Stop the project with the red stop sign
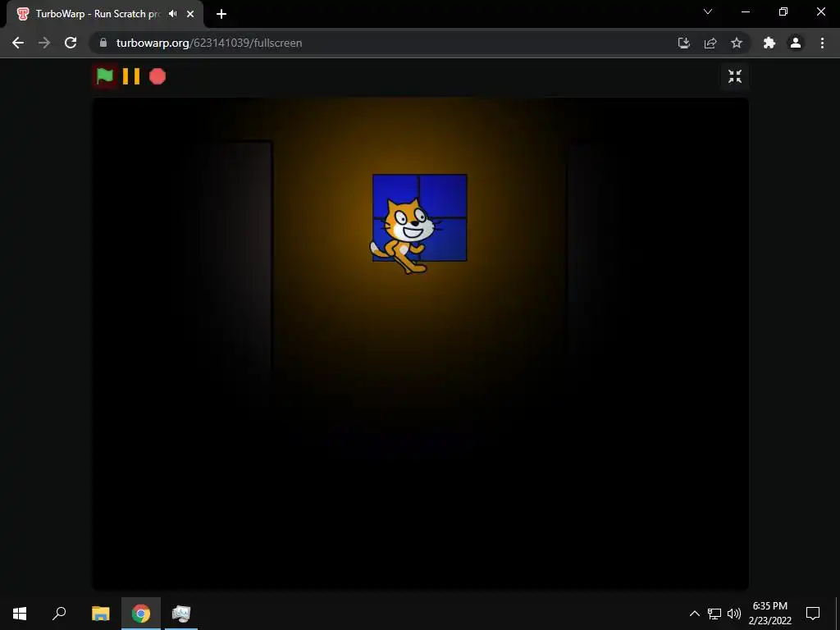 point(157,76)
